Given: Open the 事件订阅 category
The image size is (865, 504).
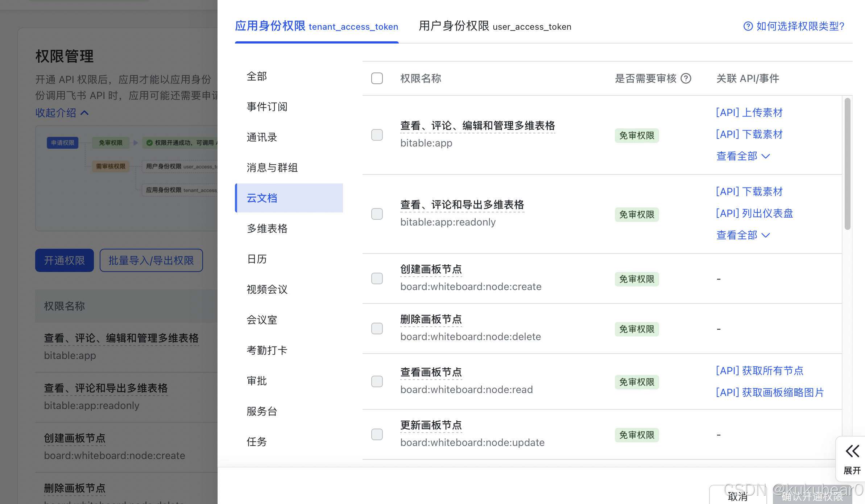Looking at the screenshot, I should coord(267,107).
